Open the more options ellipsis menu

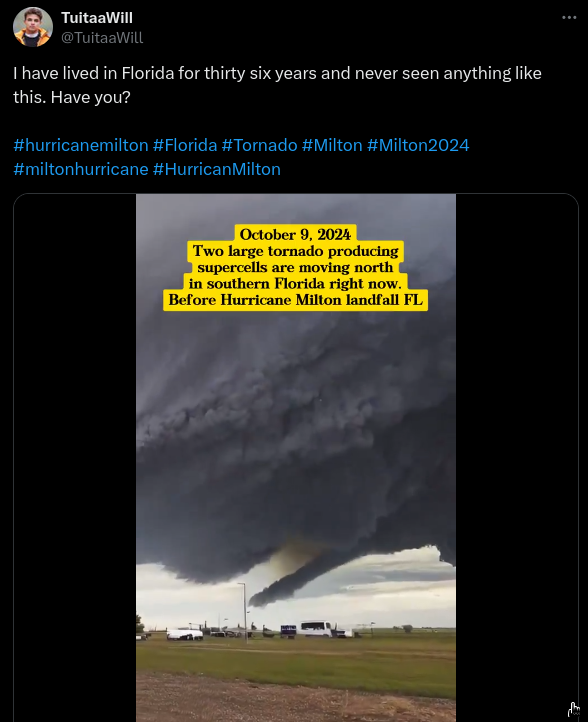tap(569, 17)
